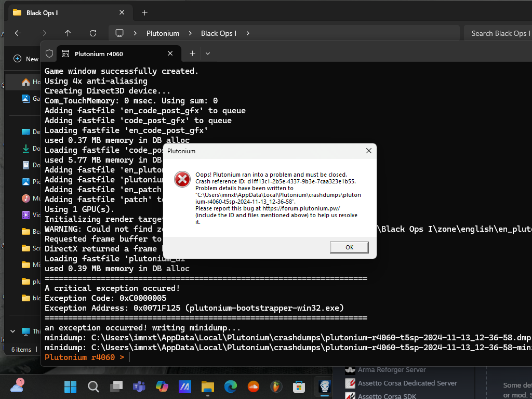Click Plutonium in the address breadcrumb
Image resolution: width=532 pixels, height=399 pixels.
tap(163, 33)
